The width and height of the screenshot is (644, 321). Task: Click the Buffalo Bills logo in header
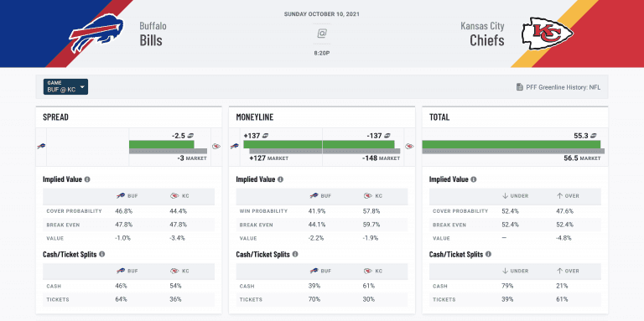(96, 34)
